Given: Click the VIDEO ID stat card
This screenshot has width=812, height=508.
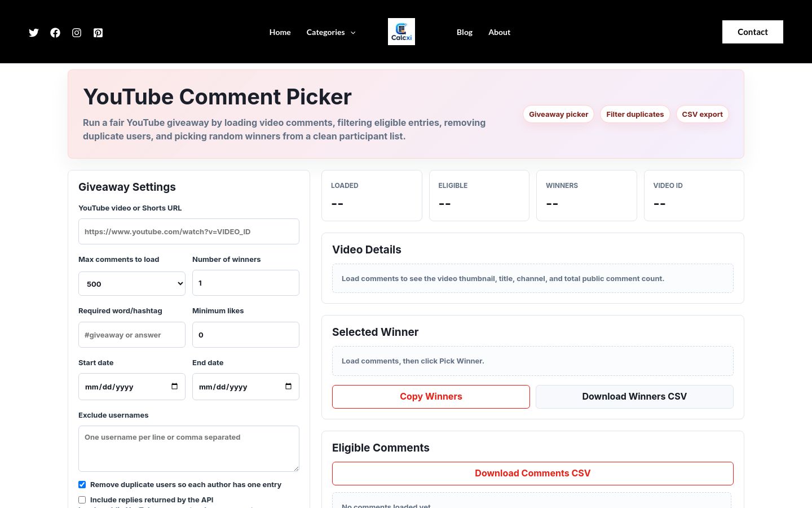Looking at the screenshot, I should coord(694,195).
